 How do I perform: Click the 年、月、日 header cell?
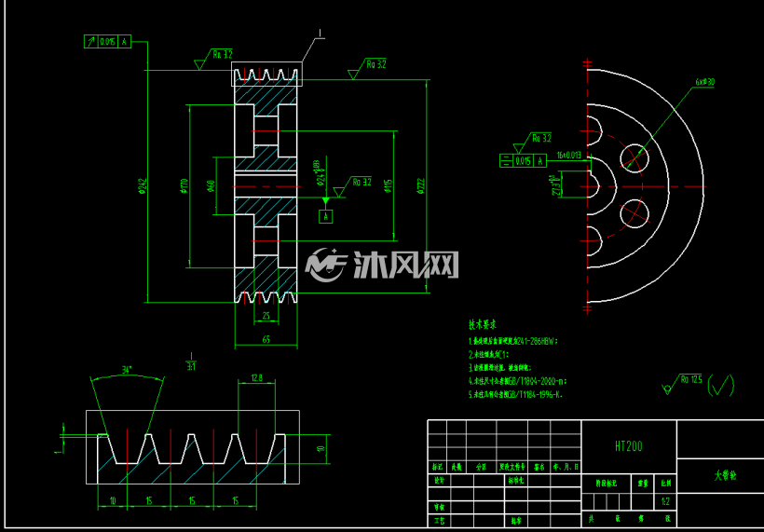(x=566, y=467)
